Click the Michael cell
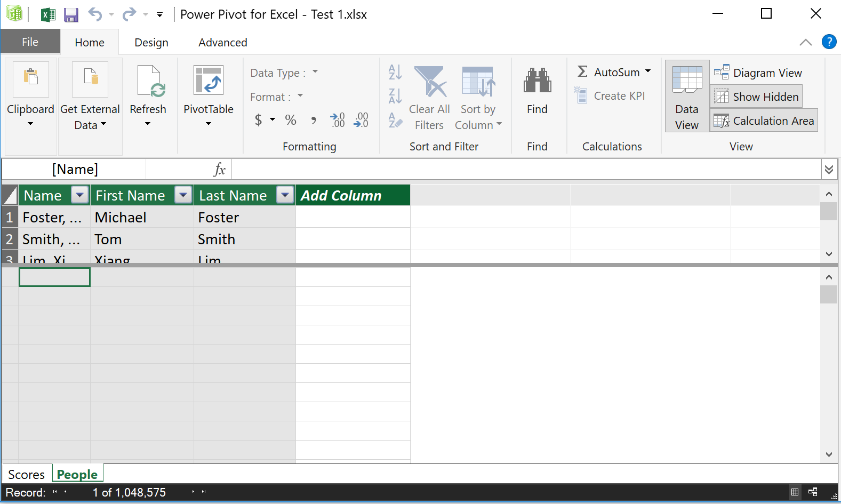This screenshot has height=504, width=841. click(x=142, y=217)
